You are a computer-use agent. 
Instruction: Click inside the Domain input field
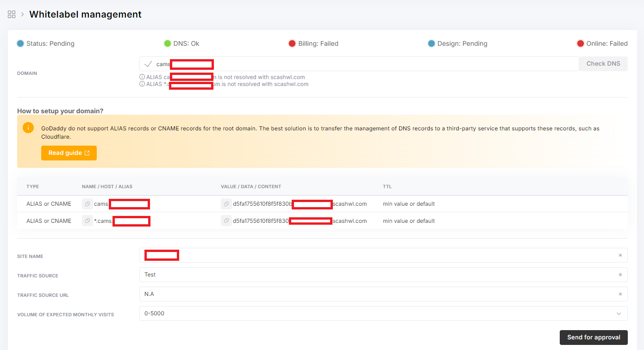pyautogui.click(x=370, y=64)
